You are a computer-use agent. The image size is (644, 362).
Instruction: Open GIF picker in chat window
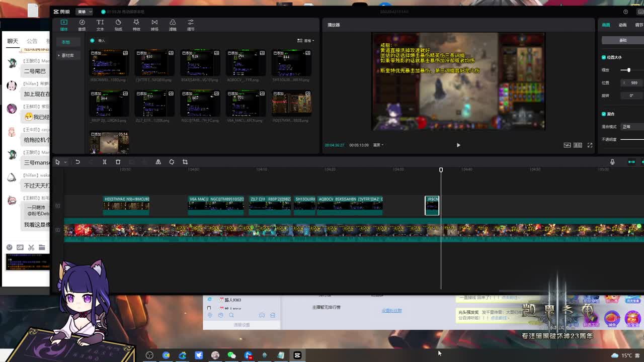click(x=20, y=247)
